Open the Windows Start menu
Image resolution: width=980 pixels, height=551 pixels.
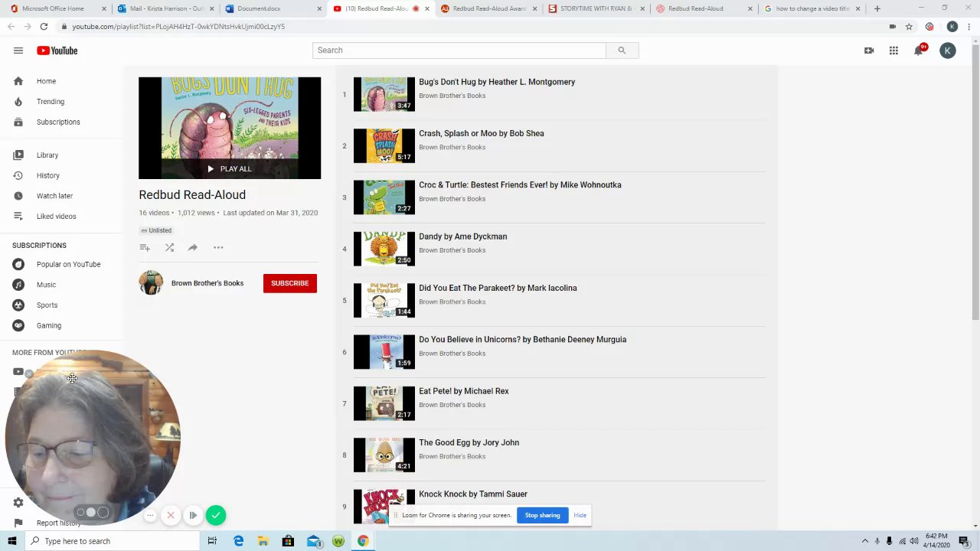pos(11,541)
